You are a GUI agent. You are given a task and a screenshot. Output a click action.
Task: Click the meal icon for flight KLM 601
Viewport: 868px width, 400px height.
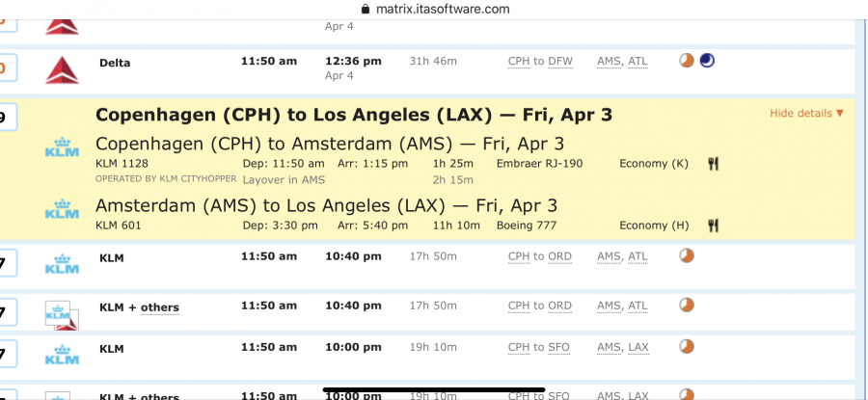coord(713,226)
